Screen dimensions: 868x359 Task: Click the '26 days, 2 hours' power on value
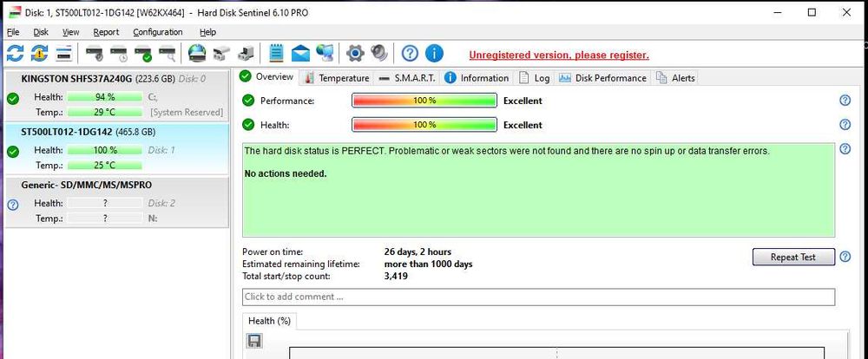point(418,251)
